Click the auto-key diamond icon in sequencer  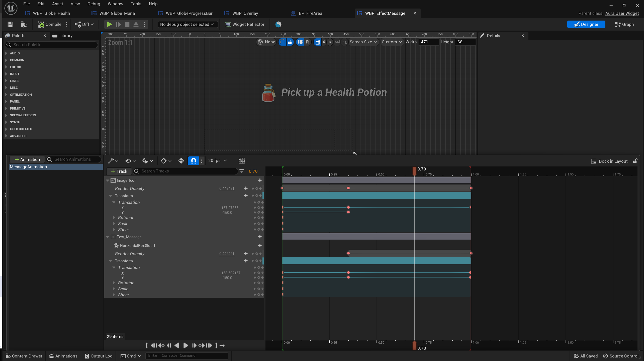[181, 161]
